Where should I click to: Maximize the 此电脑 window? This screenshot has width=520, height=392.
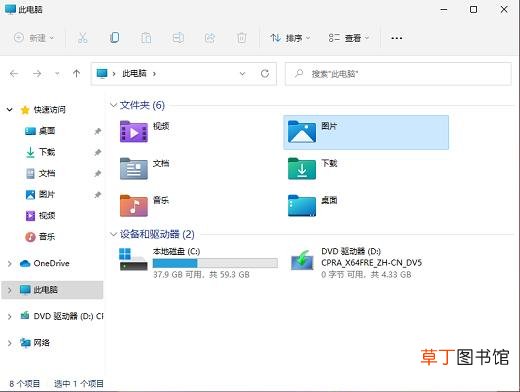pos(473,10)
